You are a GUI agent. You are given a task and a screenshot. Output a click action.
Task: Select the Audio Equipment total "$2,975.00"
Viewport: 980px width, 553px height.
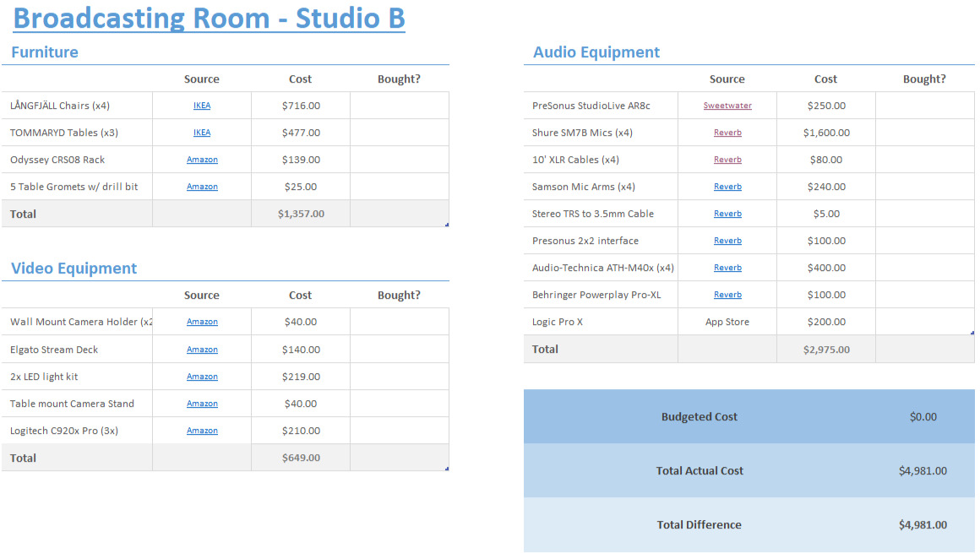click(x=826, y=350)
